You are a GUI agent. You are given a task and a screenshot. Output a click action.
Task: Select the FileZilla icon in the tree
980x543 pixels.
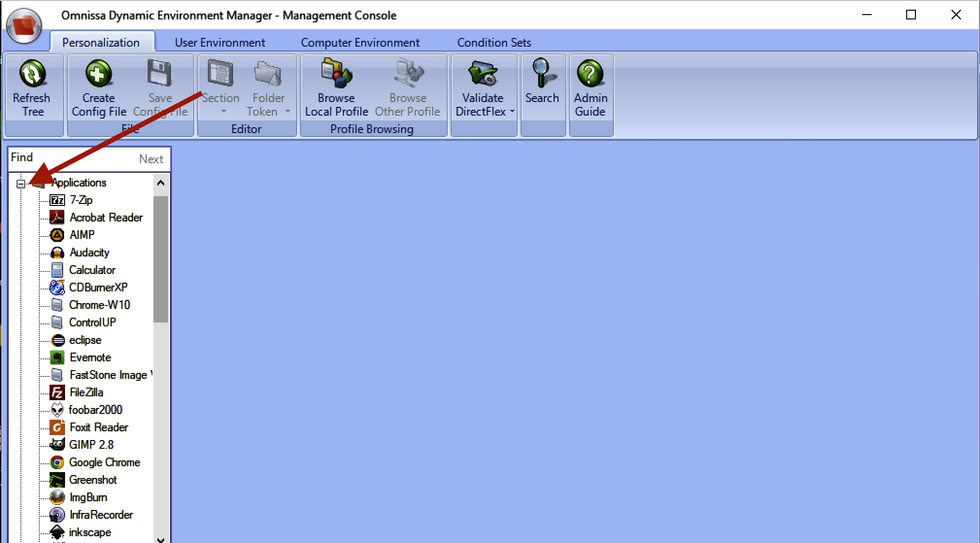coord(57,392)
